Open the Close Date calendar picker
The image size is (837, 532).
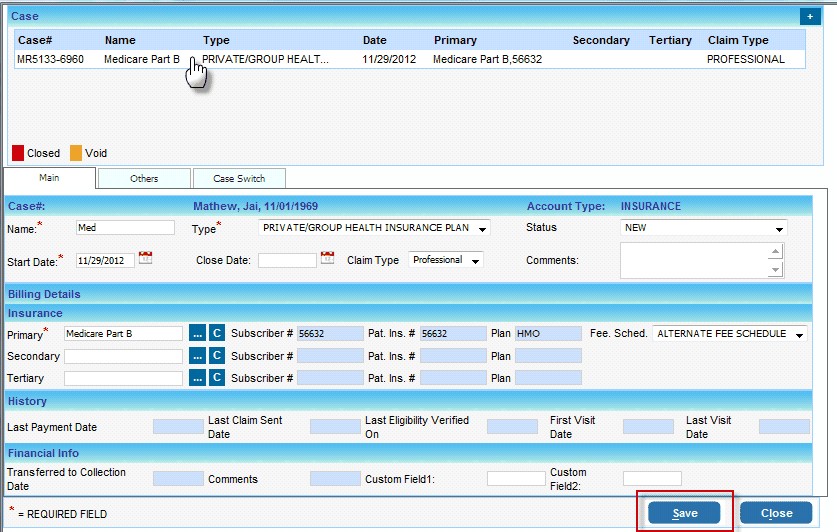[327, 259]
